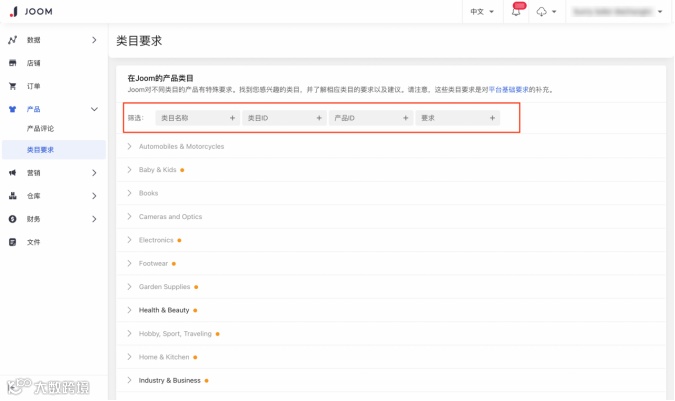Open the account name dropdown
The width and height of the screenshot is (675, 401).
pyautogui.click(x=617, y=12)
